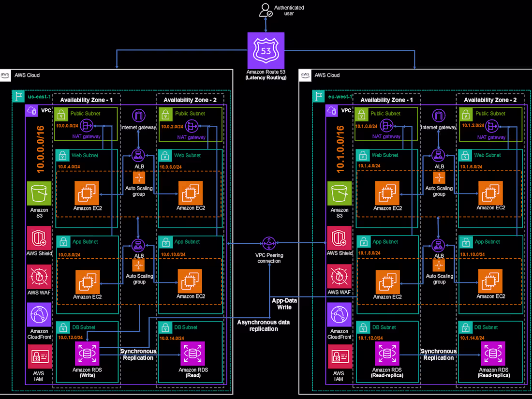Click the AWS WAF icon in us-east-1
532x399 pixels.
[39, 276]
